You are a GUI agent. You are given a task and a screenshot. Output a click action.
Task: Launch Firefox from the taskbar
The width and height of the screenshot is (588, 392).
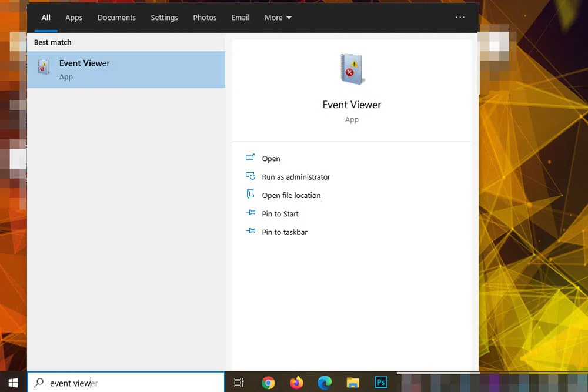pos(296,383)
